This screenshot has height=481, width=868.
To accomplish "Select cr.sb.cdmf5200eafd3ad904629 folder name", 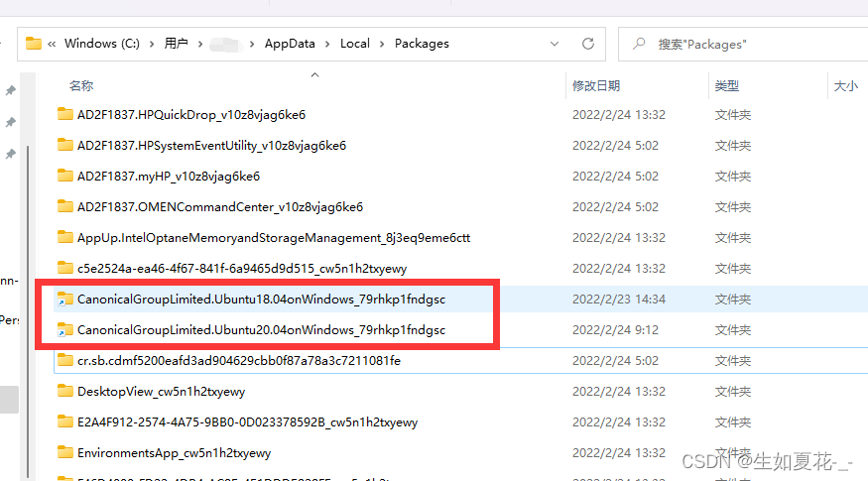I will [x=239, y=360].
